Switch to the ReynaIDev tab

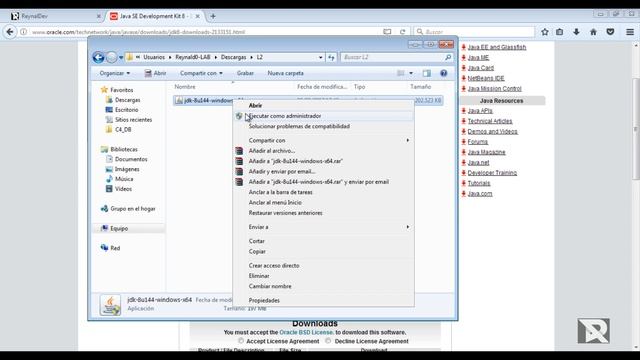point(55,16)
